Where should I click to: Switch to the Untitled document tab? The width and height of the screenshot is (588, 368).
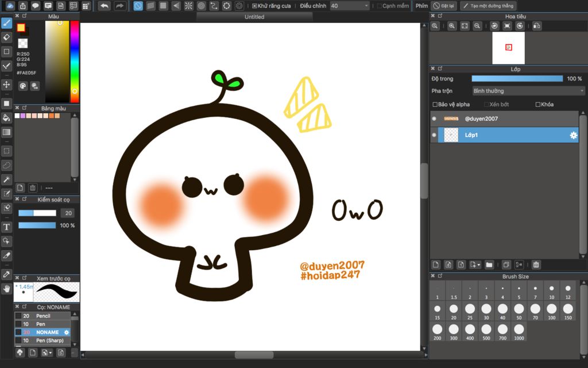254,17
